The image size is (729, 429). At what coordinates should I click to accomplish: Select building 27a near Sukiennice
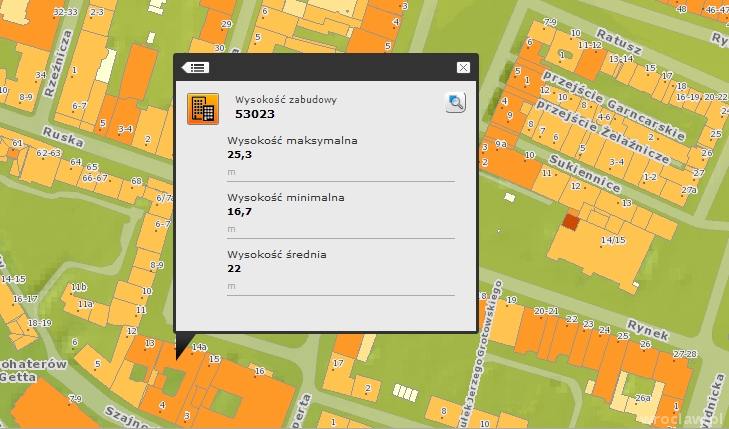click(x=689, y=189)
